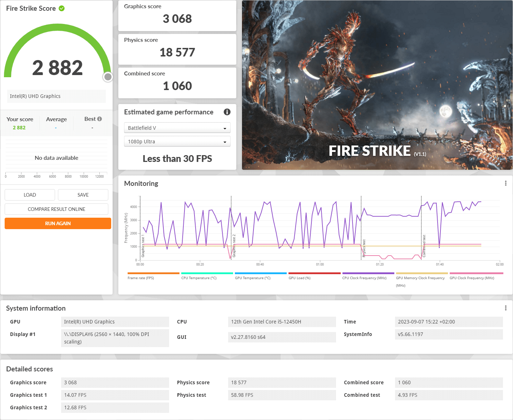
Task: Open the Monitoring panel three-dot menu
Action: [505, 183]
